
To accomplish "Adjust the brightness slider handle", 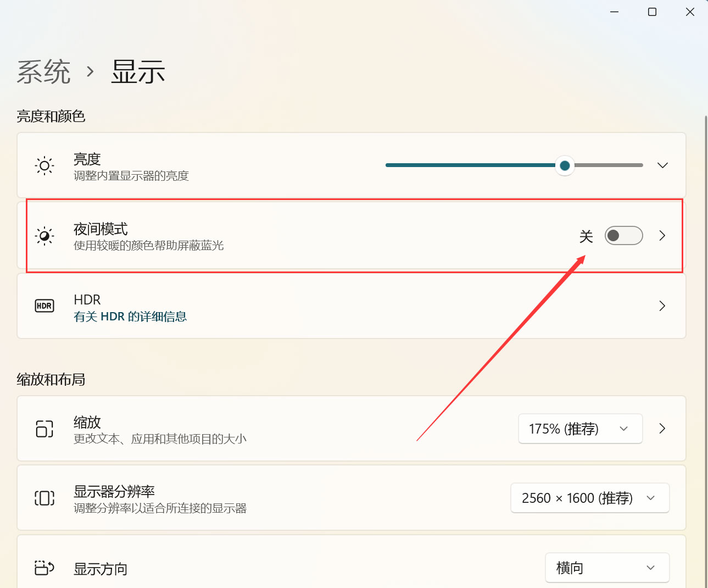I will 564,165.
